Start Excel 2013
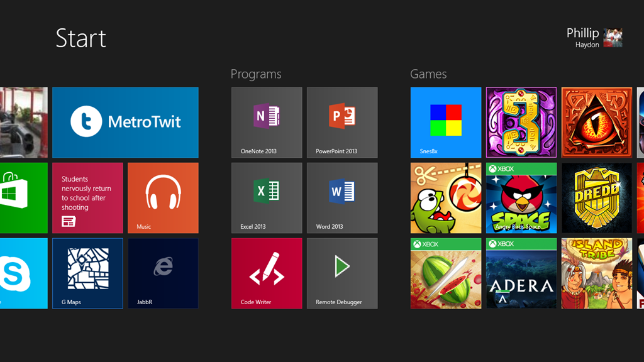The width and height of the screenshot is (644, 362). (x=267, y=198)
